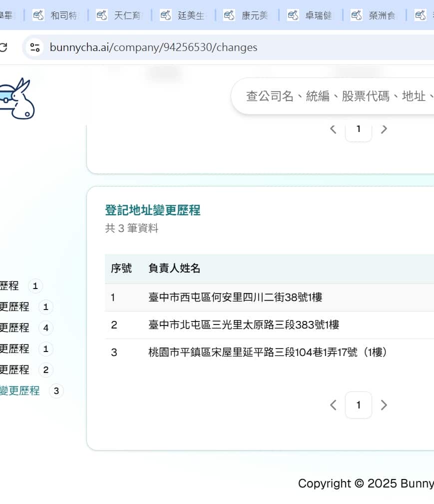Select page 1 button below the address table
The image size is (434, 504).
coord(358,405)
